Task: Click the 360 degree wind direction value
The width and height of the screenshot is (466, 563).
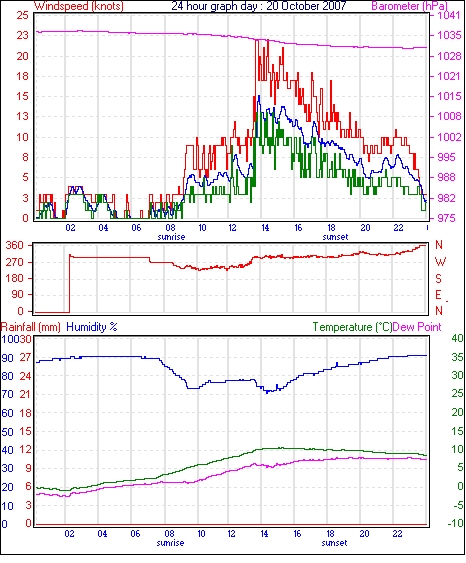Action: click(15, 246)
